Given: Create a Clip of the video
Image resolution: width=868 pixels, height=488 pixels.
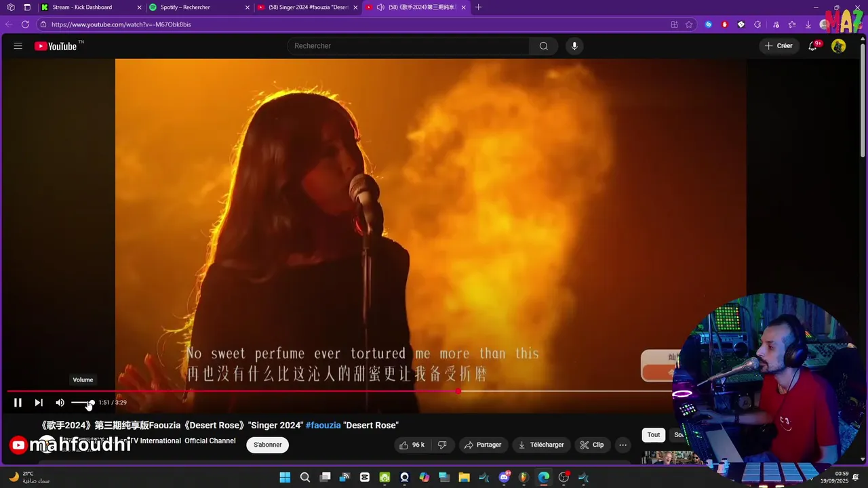Looking at the screenshot, I should (x=592, y=445).
